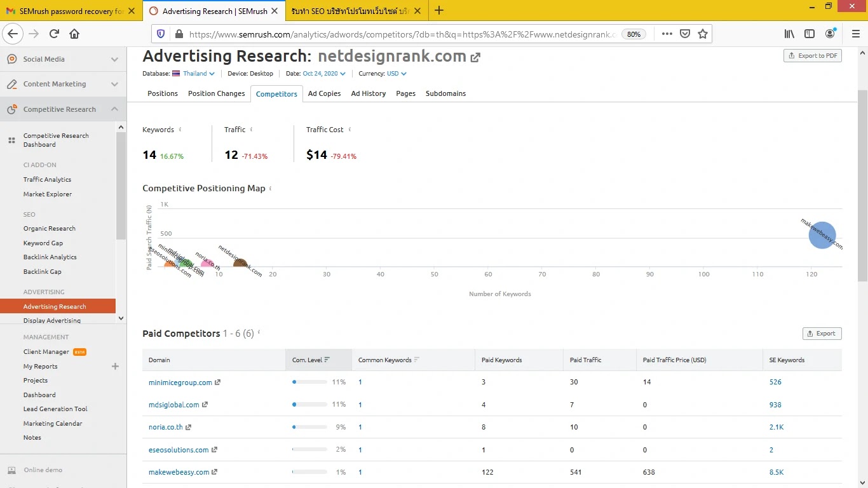
Task: Open Marketing Calendar in sidebar
Action: (x=53, y=424)
